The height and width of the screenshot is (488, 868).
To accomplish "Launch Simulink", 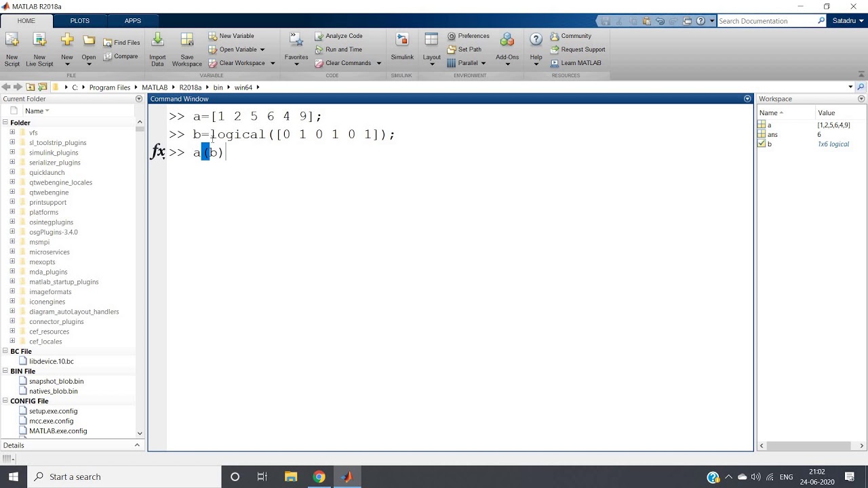I will pos(402,47).
